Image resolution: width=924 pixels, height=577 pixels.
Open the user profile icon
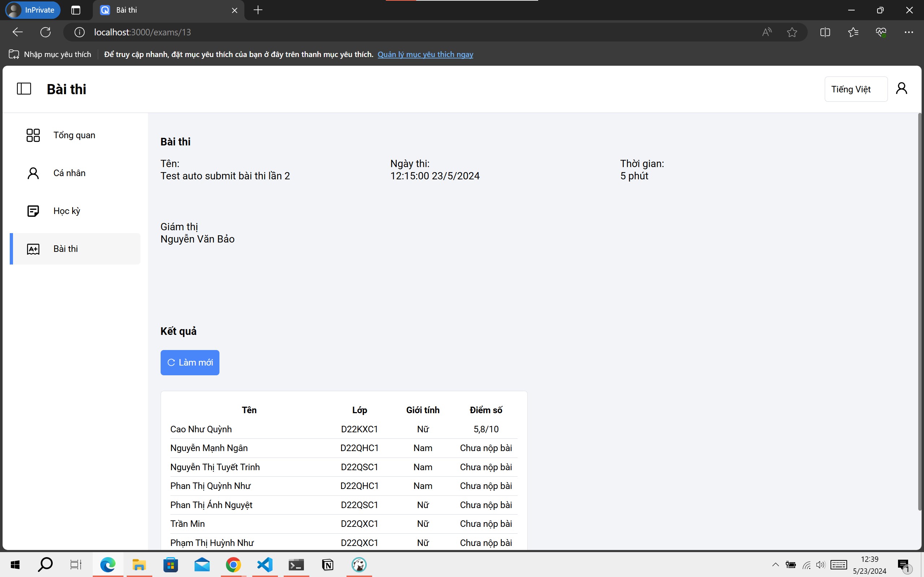coord(901,88)
